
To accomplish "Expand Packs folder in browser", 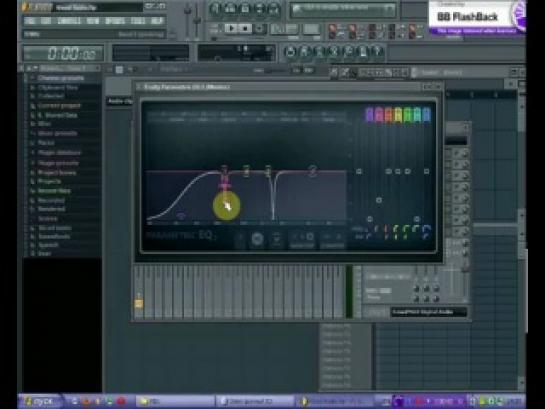I will (46, 143).
